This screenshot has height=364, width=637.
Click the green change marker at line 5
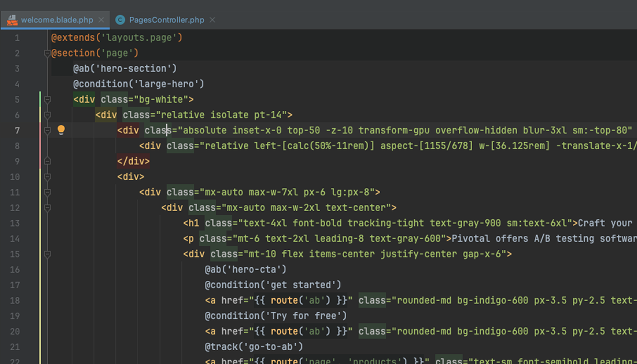[x=40, y=100]
